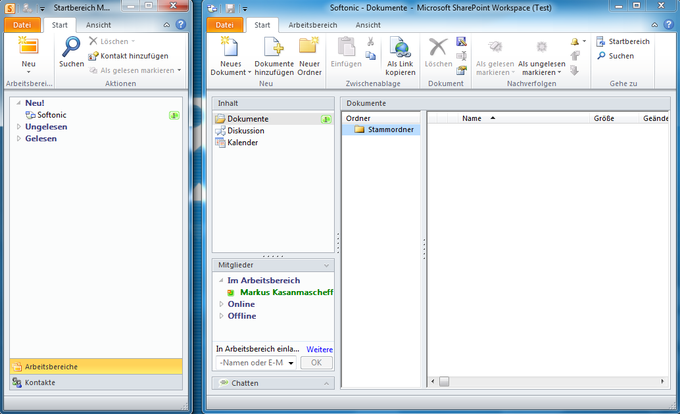Click the OK invite button
Viewport: 680px width, 414px height.
[x=317, y=362]
